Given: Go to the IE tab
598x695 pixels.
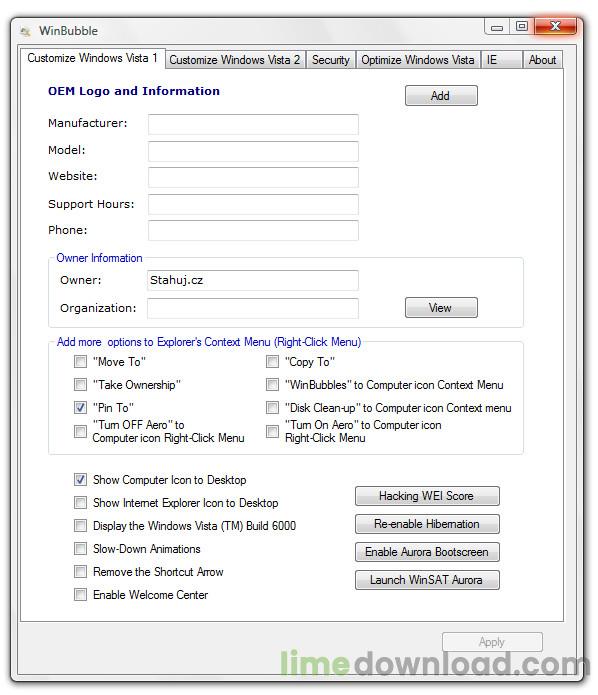Looking at the screenshot, I should pyautogui.click(x=501, y=60).
